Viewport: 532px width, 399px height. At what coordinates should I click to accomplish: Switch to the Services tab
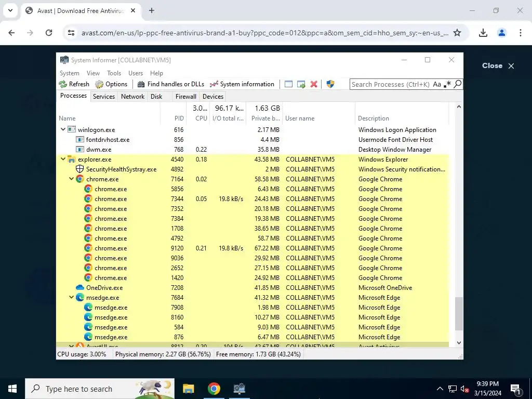coord(104,96)
